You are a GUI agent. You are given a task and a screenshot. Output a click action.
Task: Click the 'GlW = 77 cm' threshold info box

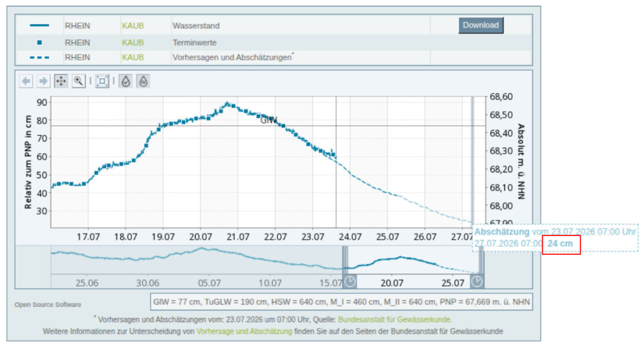tap(341, 302)
